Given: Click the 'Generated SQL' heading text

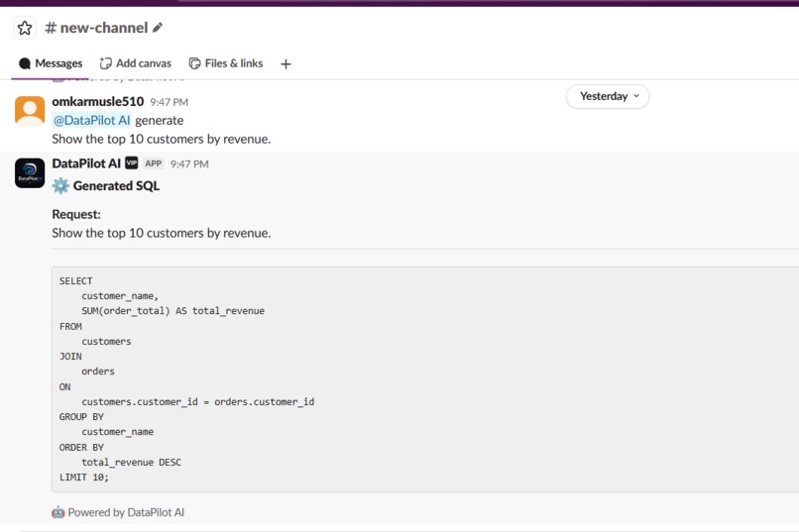Looking at the screenshot, I should 116,186.
